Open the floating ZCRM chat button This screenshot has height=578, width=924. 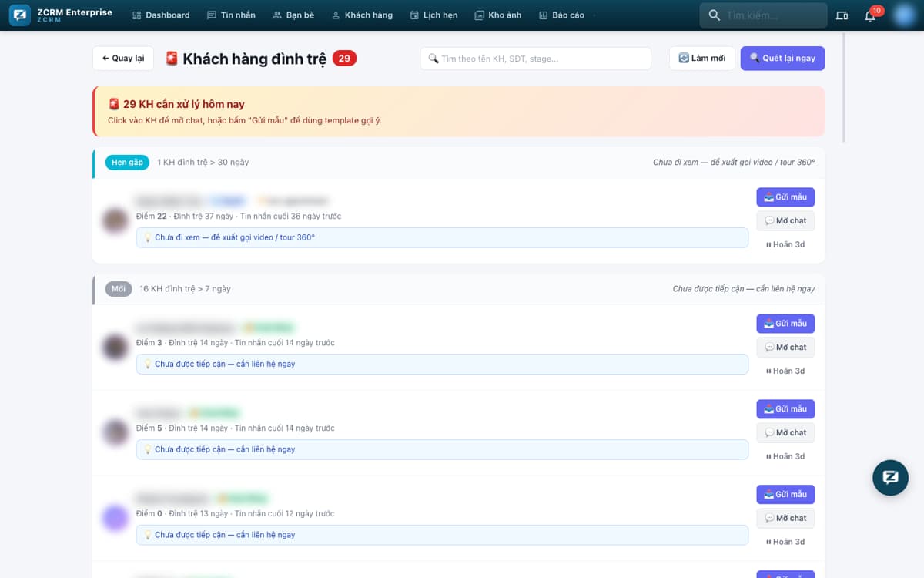pos(891,478)
